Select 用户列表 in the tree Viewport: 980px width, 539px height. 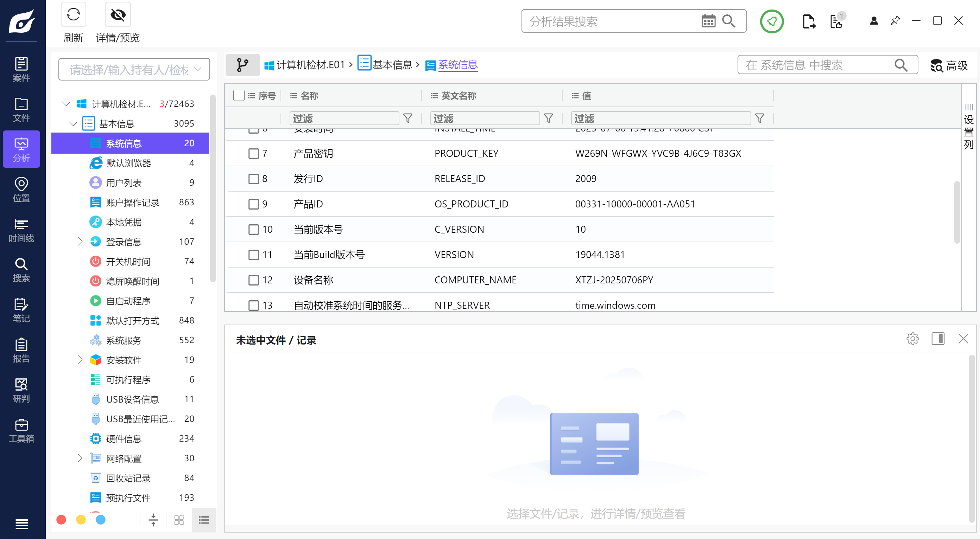click(x=124, y=183)
